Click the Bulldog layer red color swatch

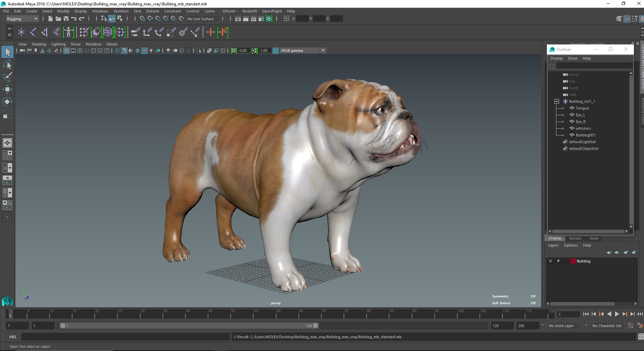(573, 261)
